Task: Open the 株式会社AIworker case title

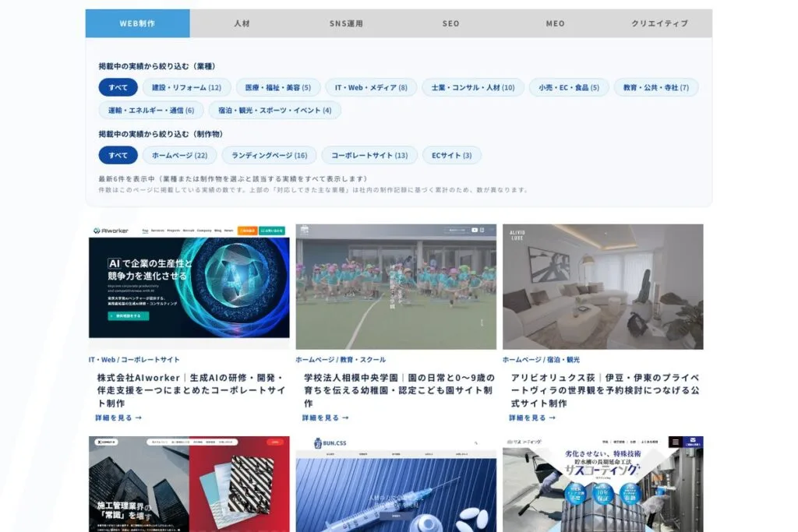Action: coord(192,390)
